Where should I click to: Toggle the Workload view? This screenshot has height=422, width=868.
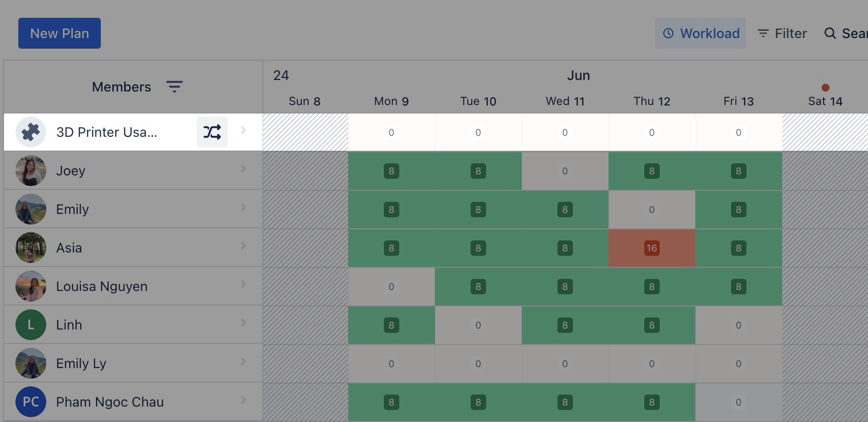click(x=700, y=33)
